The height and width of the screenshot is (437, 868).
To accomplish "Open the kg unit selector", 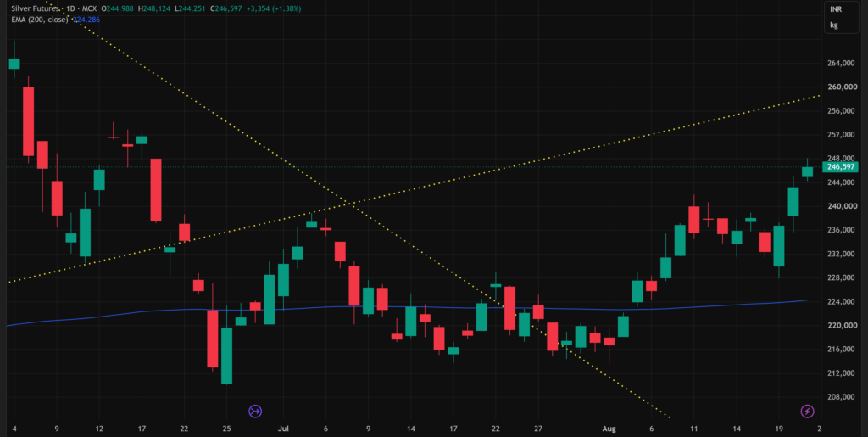I will point(833,25).
